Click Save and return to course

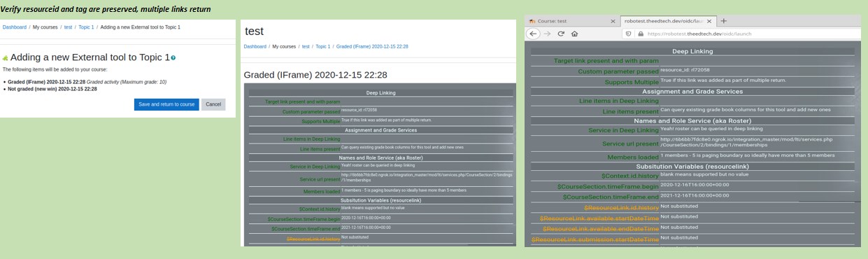point(166,104)
